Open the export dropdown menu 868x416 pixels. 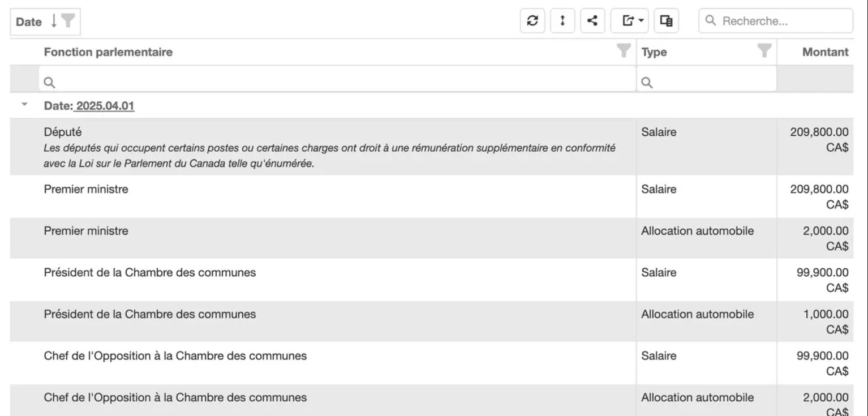(x=632, y=21)
